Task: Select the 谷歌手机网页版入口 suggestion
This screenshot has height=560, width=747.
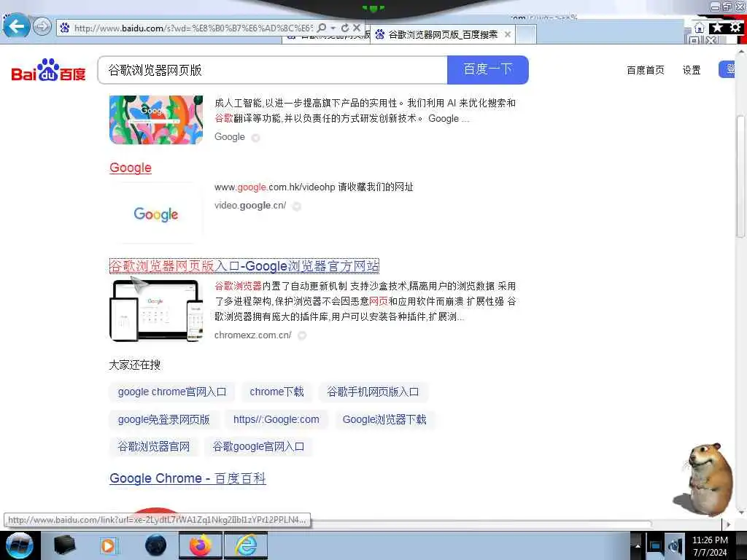Action: pyautogui.click(x=373, y=392)
